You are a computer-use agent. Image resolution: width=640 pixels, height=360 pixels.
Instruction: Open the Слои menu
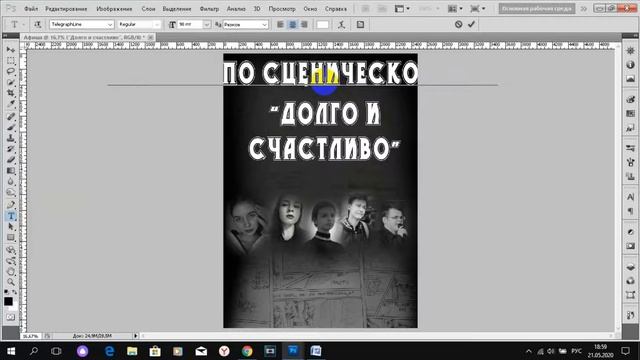tap(148, 9)
